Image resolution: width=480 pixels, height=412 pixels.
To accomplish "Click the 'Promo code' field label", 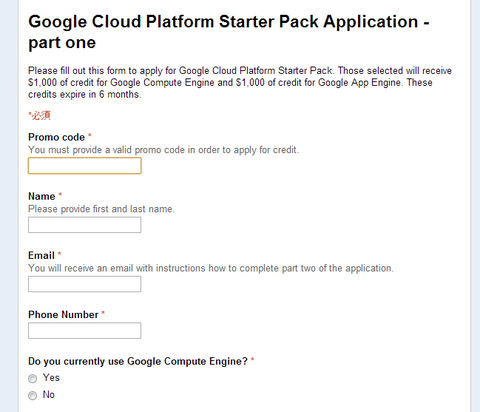I will (56, 137).
